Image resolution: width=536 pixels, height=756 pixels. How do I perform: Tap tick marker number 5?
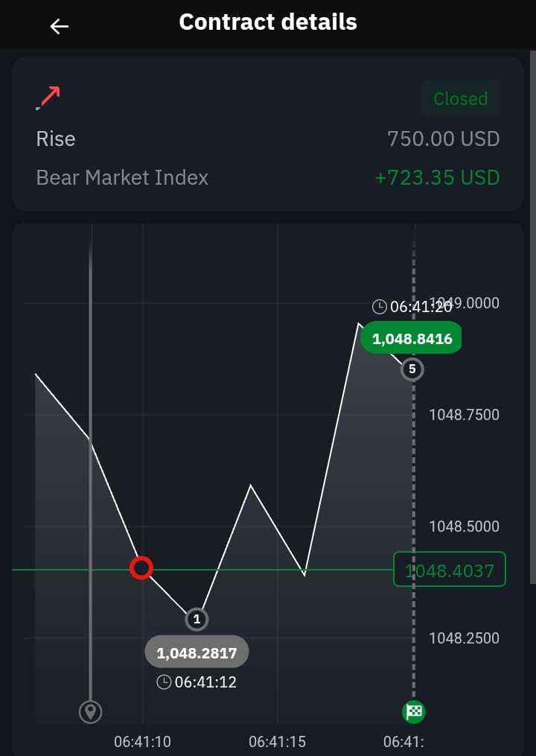[412, 369]
